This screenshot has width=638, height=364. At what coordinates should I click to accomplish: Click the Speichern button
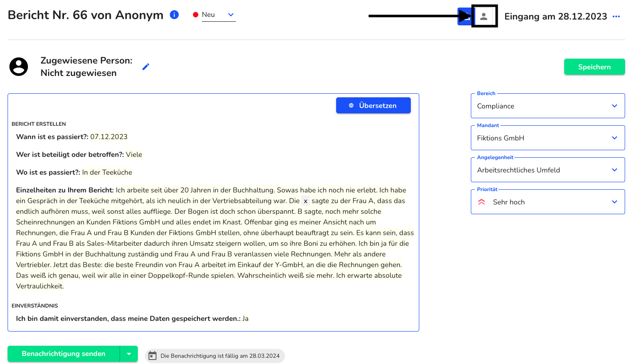coord(594,67)
